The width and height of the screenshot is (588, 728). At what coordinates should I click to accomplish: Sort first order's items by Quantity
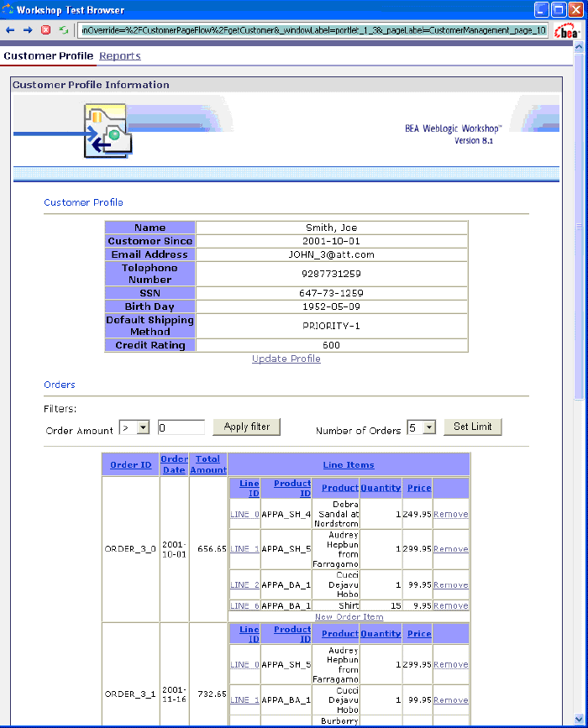point(381,488)
